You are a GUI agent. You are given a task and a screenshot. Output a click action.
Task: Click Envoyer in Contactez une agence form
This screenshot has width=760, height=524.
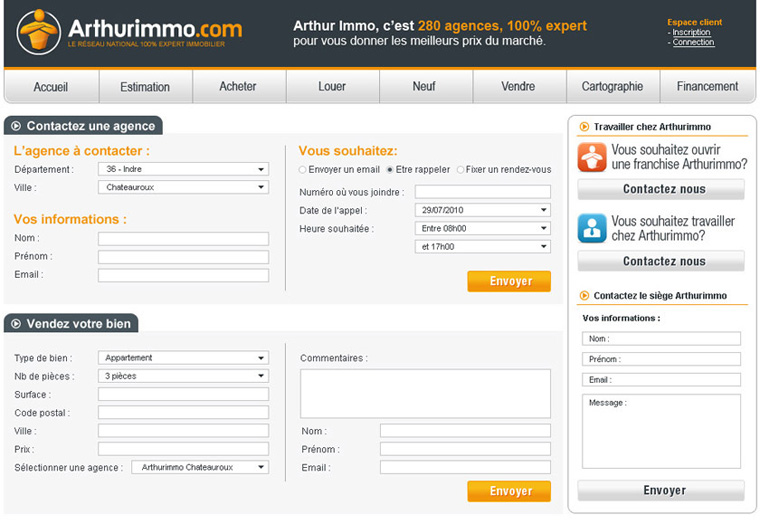(509, 281)
